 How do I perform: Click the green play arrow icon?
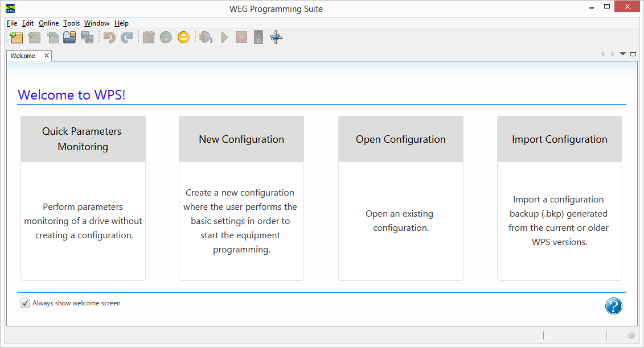tap(224, 38)
